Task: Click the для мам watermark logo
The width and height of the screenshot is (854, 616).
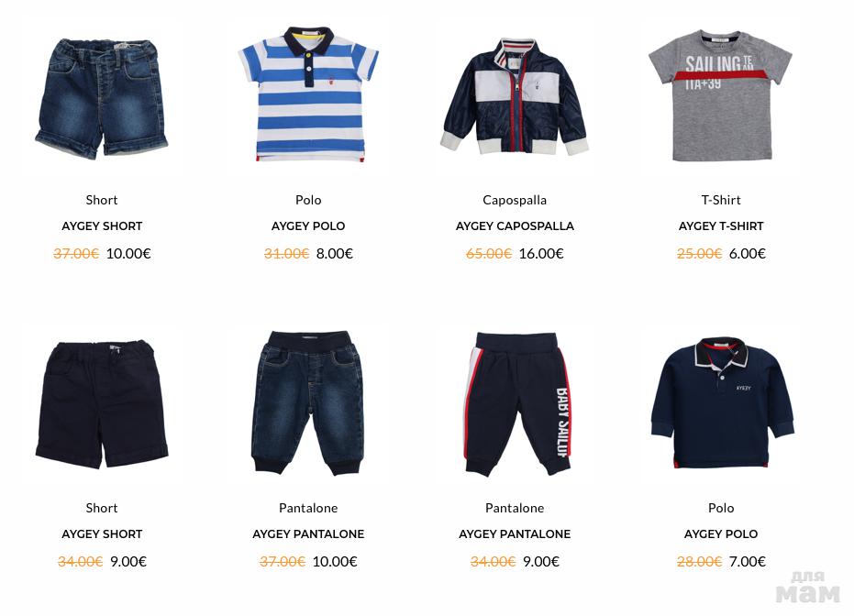Action: 808,588
